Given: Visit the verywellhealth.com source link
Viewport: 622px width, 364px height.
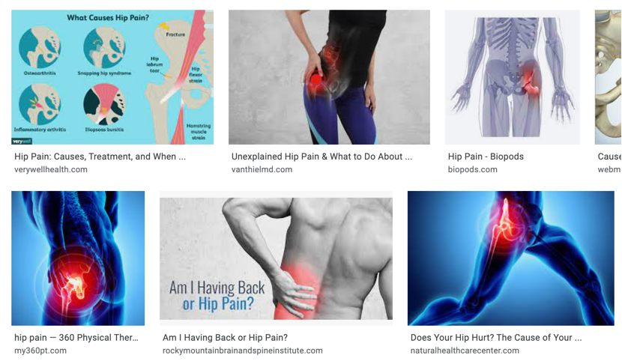Looking at the screenshot, I should pyautogui.click(x=51, y=169).
